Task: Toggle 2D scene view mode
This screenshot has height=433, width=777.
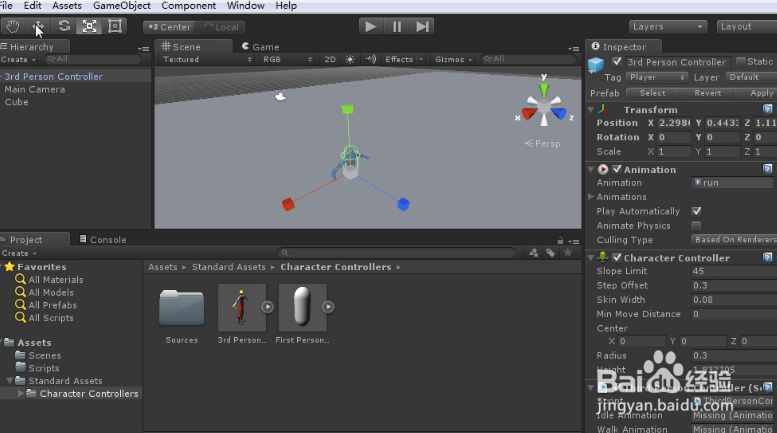Action: pyautogui.click(x=330, y=59)
